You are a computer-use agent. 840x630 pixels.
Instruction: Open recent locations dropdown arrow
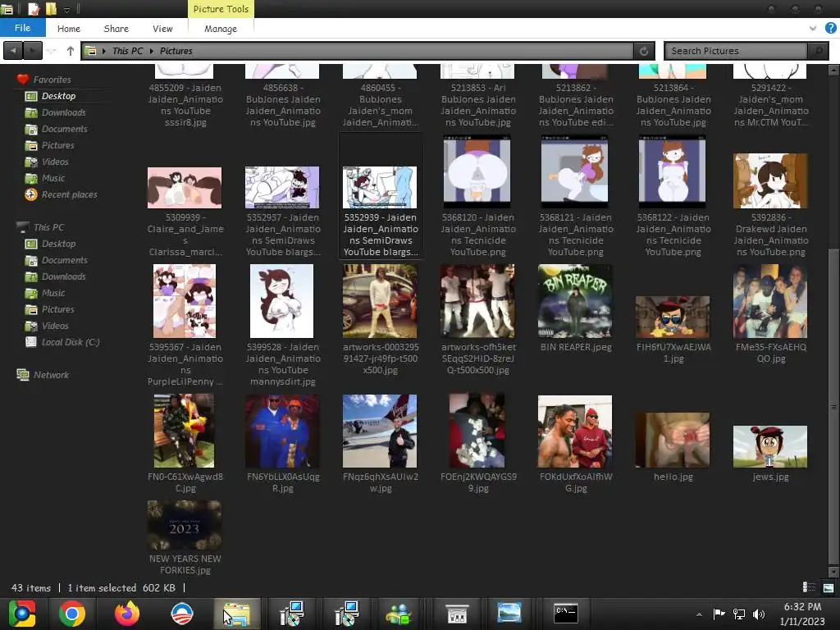click(x=52, y=51)
